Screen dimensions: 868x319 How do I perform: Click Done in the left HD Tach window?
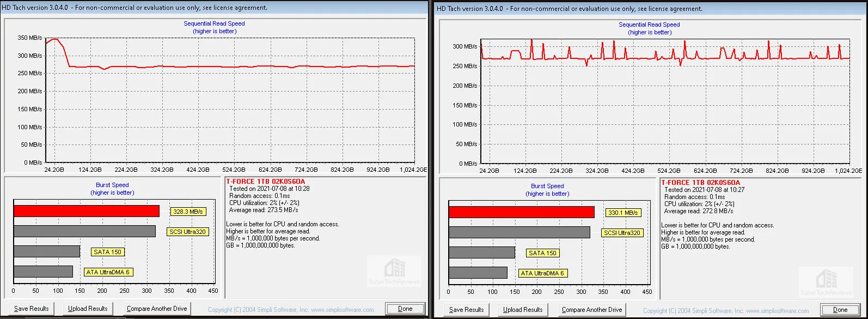(x=405, y=309)
